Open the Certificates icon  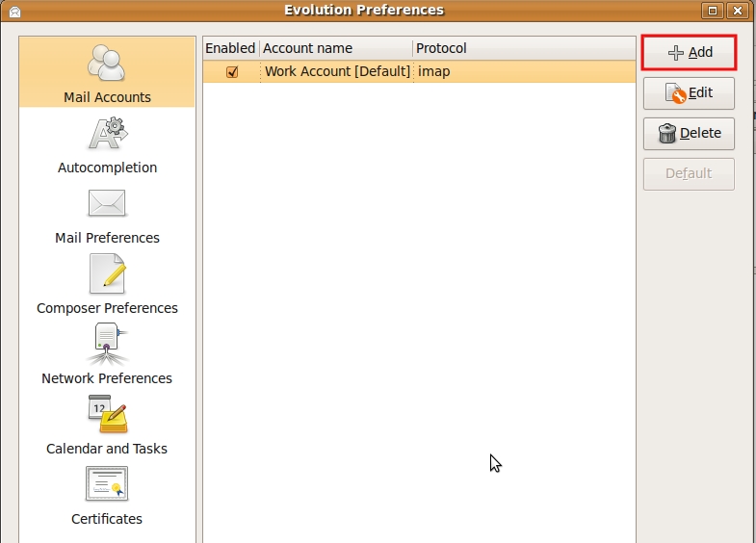tap(107, 483)
